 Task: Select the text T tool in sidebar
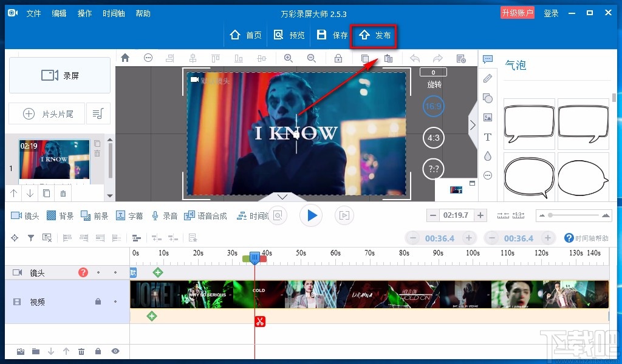coord(488,137)
